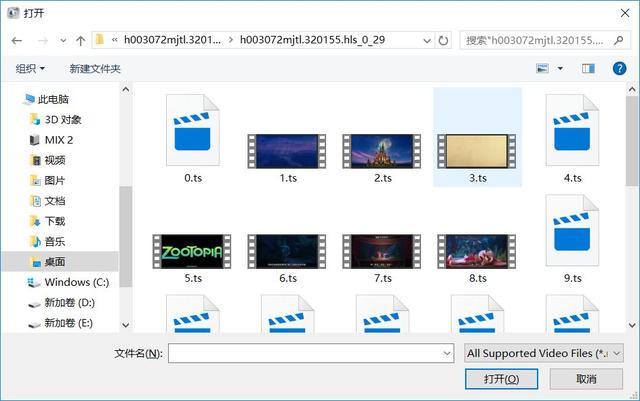Show hidden breadcrumb path with « chevron

click(115, 40)
